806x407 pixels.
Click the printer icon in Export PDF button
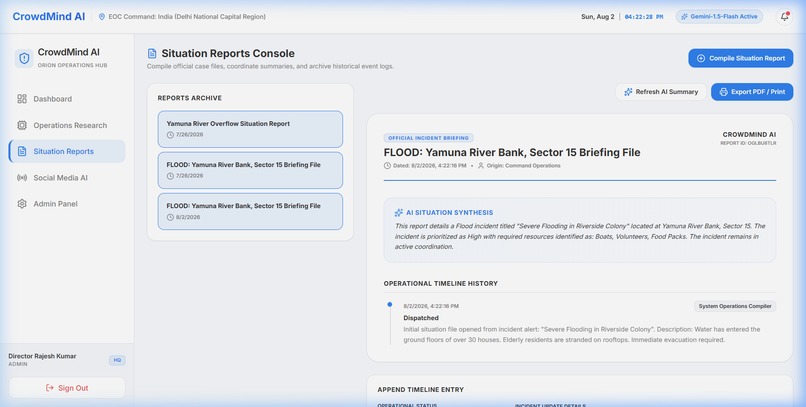point(723,91)
